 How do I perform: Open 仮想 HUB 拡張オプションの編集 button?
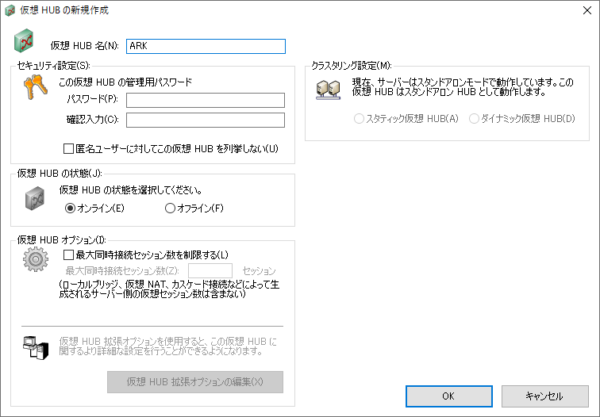click(x=195, y=382)
